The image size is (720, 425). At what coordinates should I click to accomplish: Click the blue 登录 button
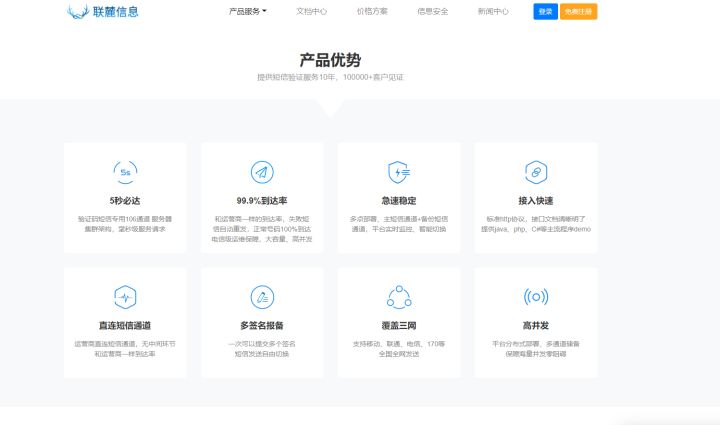(546, 11)
